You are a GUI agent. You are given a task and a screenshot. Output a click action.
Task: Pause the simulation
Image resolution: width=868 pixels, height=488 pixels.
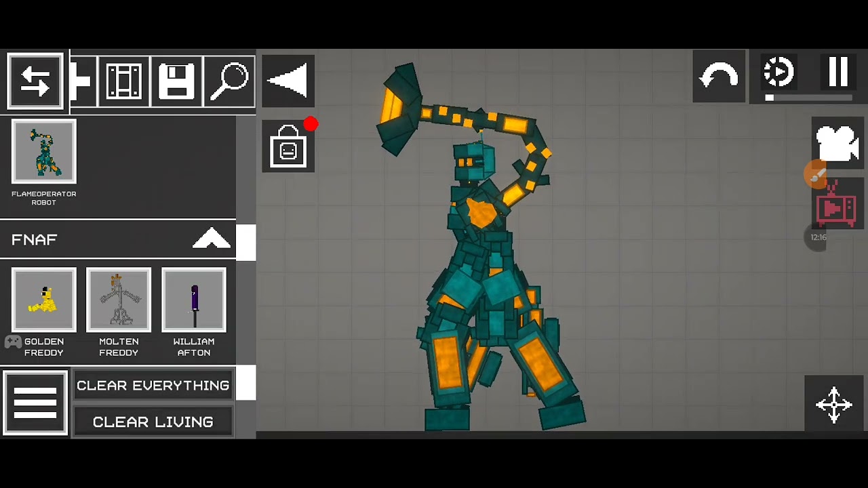click(x=839, y=71)
